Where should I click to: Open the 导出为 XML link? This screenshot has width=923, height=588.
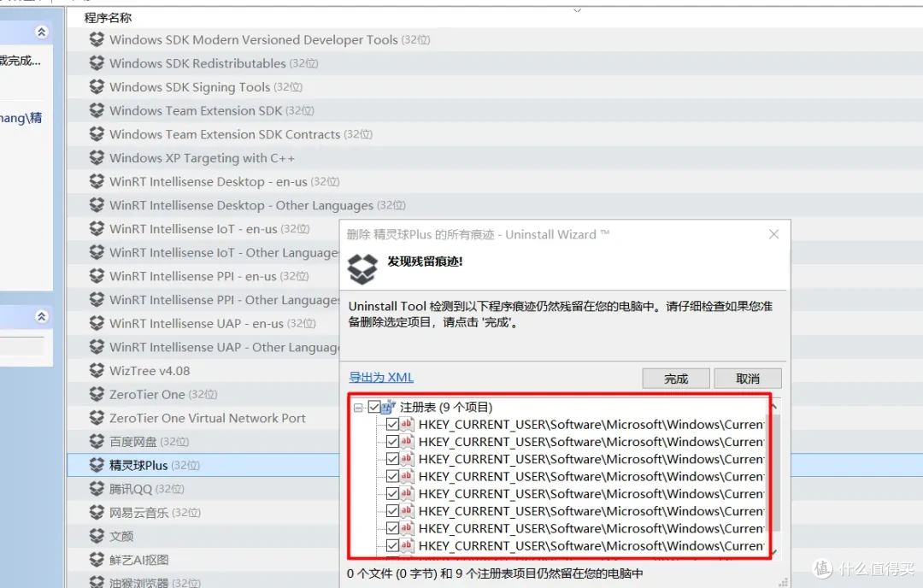(x=381, y=377)
